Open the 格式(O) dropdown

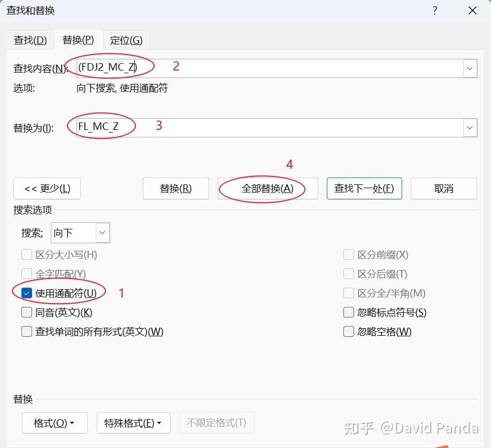[54, 422]
